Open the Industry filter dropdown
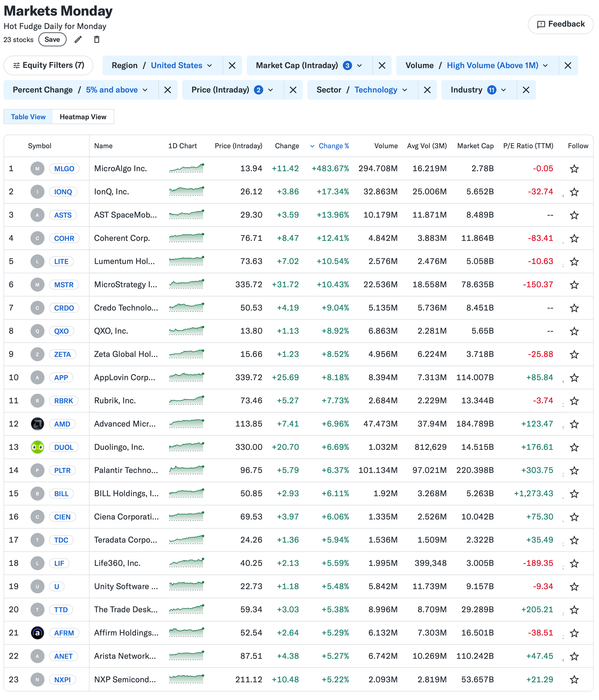 (503, 90)
